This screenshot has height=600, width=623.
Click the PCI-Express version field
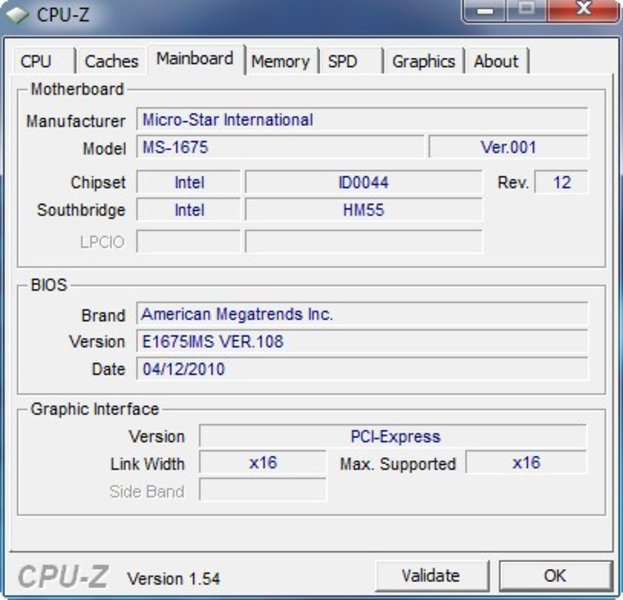(393, 436)
